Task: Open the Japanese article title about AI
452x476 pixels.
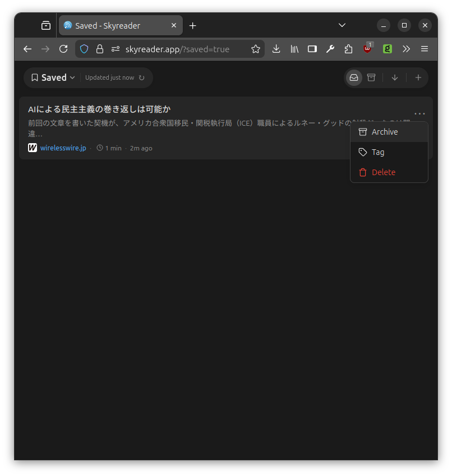Action: click(99, 109)
